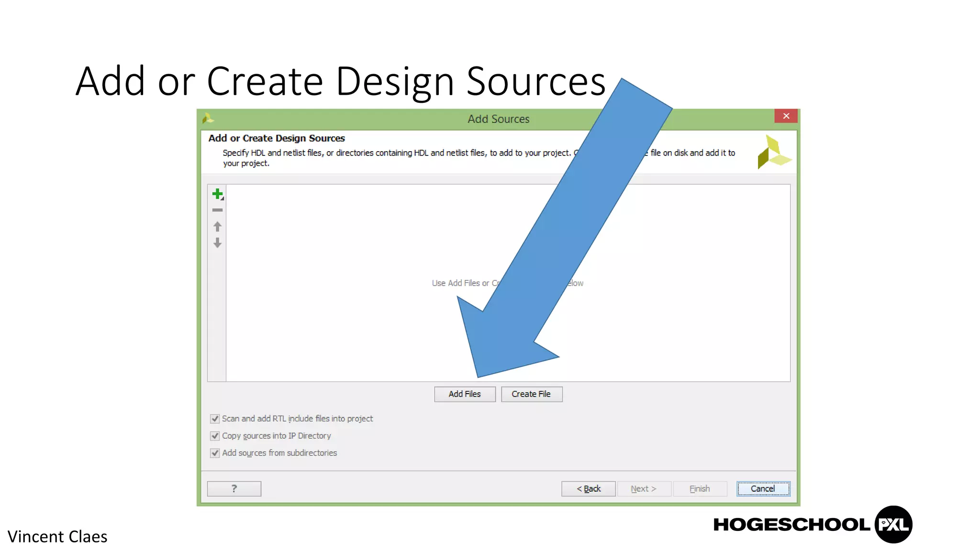Toggle Add sources from subdirectories checkbox

[x=215, y=453]
